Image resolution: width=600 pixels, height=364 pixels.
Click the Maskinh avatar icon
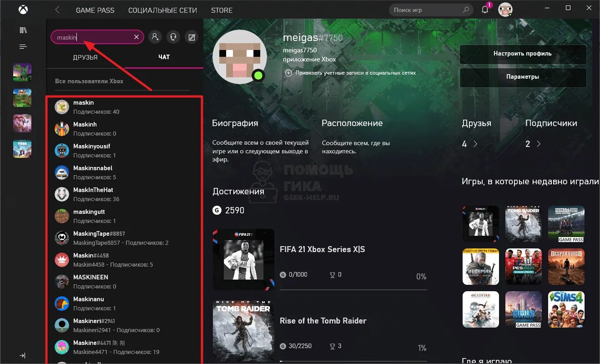(x=62, y=129)
